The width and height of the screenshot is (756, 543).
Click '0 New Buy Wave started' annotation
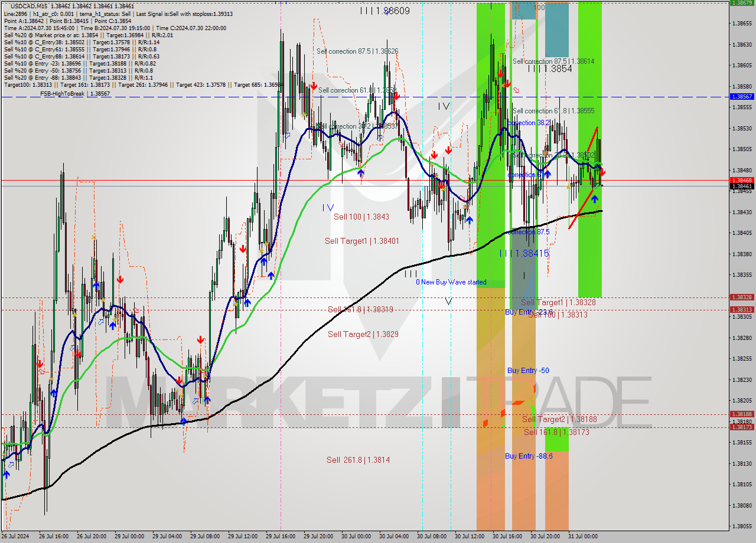point(451,282)
